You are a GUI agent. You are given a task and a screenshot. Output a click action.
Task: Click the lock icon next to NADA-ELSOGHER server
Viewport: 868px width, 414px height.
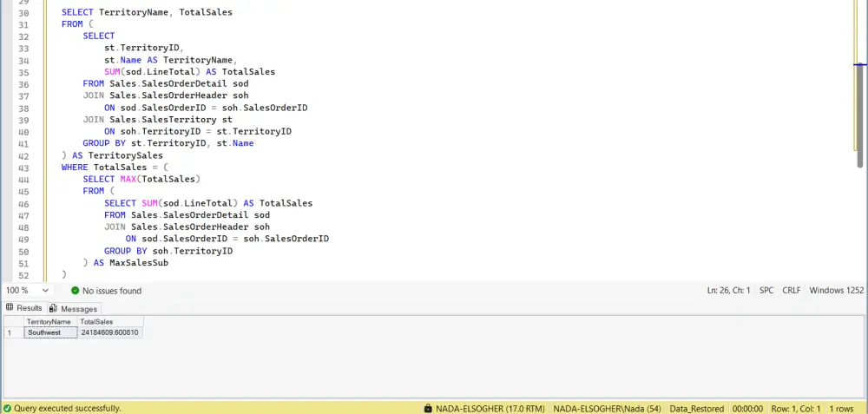coord(428,409)
